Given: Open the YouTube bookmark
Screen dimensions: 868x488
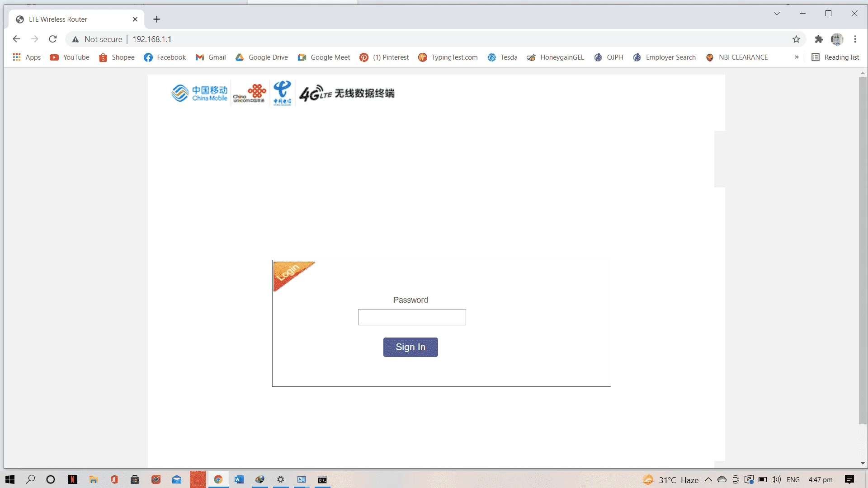Looking at the screenshot, I should tap(70, 57).
